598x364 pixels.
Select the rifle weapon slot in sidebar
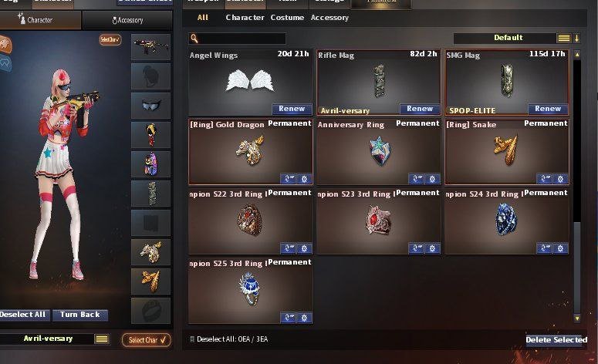pos(150,47)
